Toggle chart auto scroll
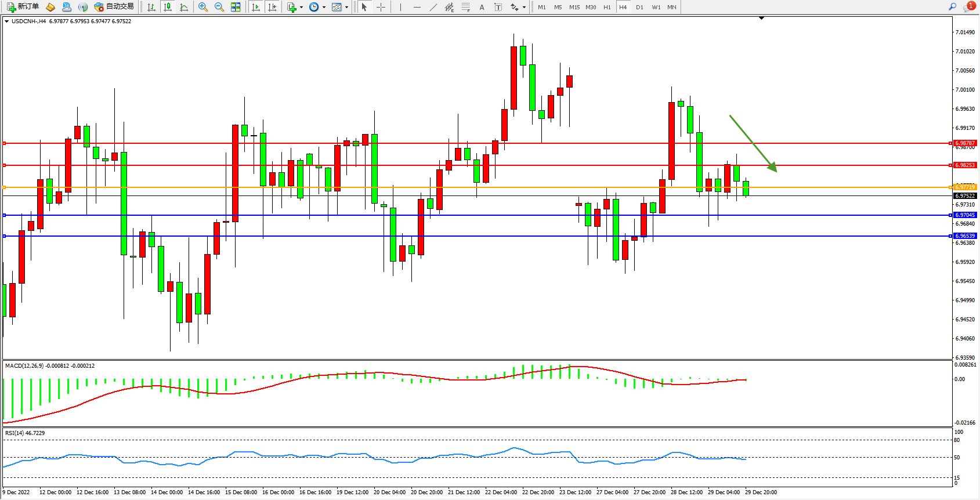980x500 pixels. pos(256,7)
